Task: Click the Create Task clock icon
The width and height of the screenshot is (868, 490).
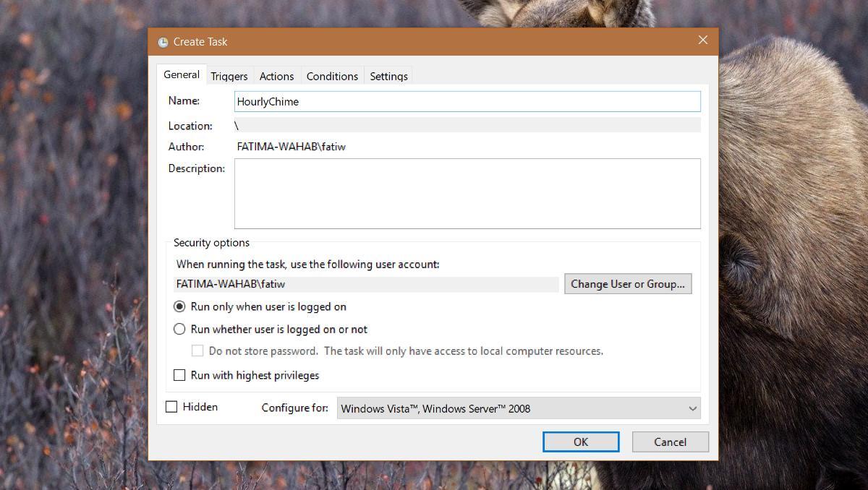Action: click(163, 42)
